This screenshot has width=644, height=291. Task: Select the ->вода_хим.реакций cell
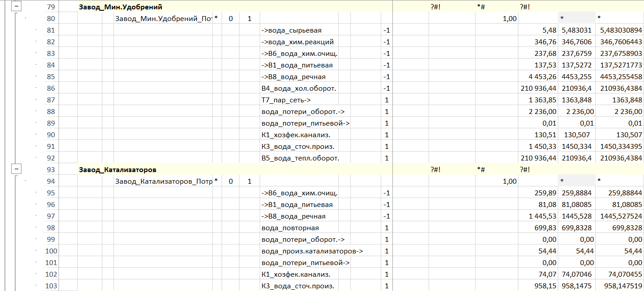297,42
